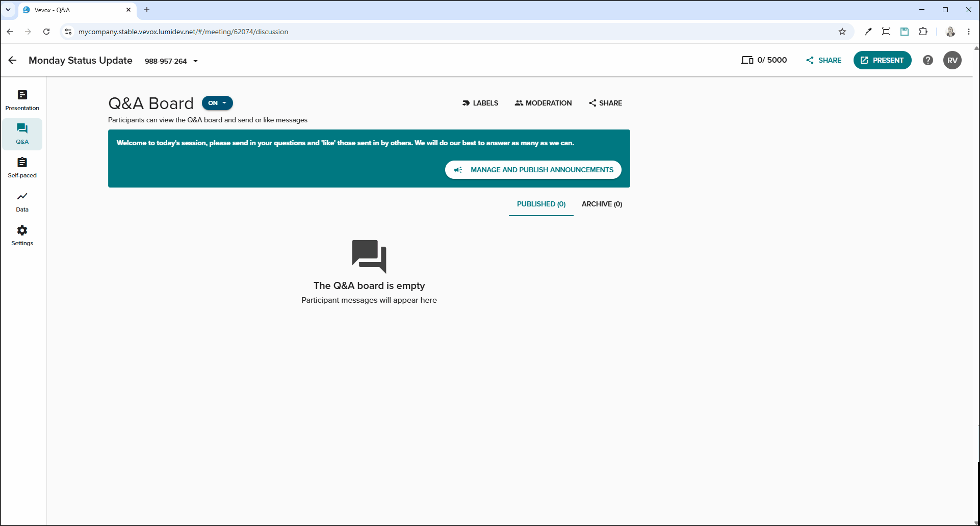Viewport: 980px width, 526px height.
Task: Click the URL address bar
Action: [456, 32]
